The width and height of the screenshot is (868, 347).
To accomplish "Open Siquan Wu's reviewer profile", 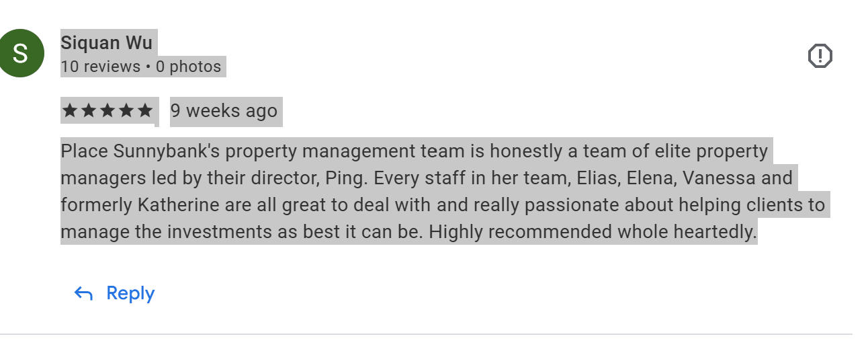I will click(107, 43).
